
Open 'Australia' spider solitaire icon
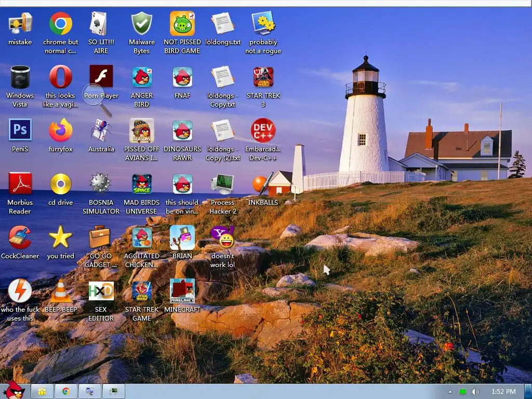(101, 130)
